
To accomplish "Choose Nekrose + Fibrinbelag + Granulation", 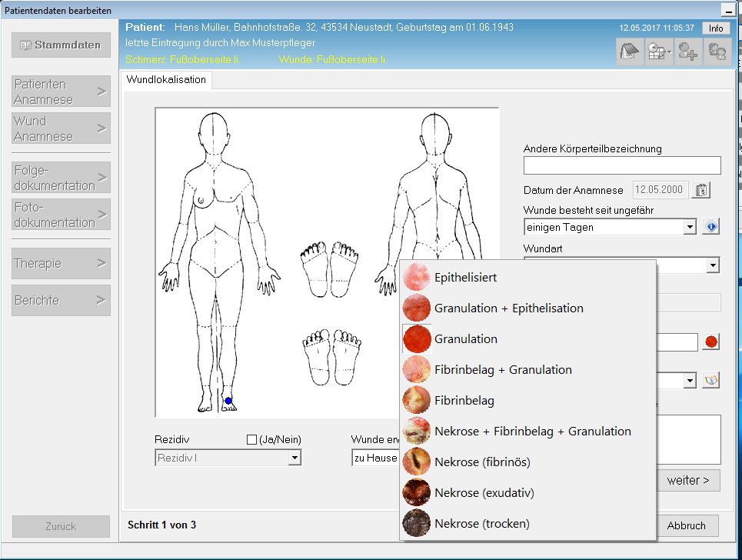I will 528,432.
